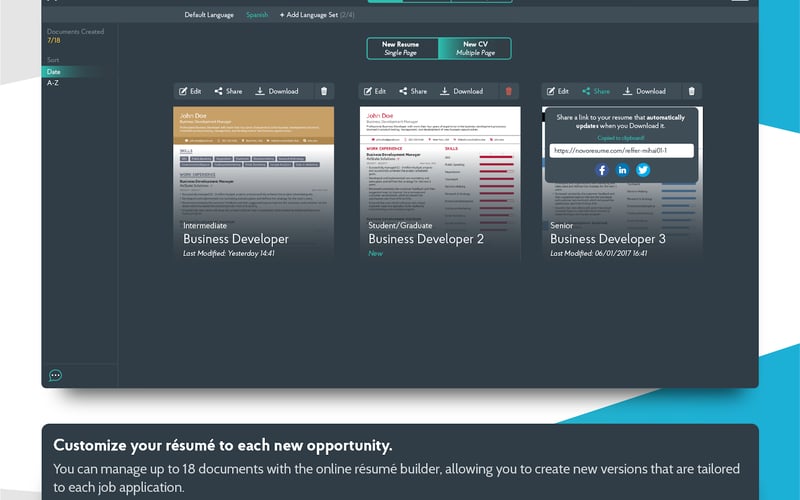Click the 'Student/Graduate' level label

400,226
